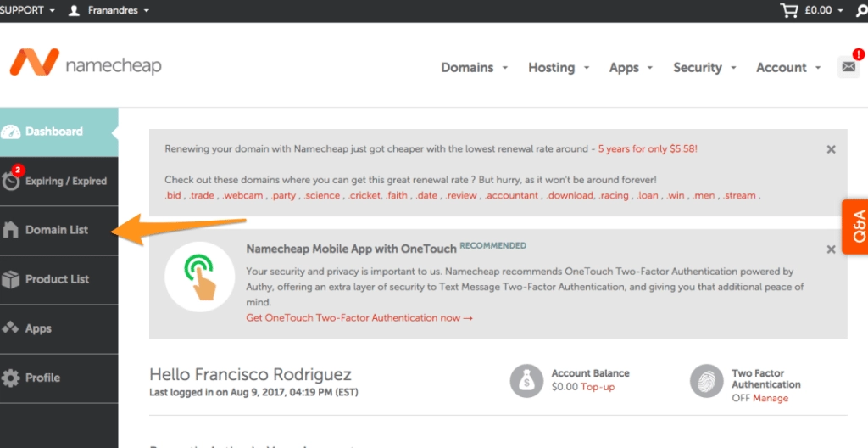Click the .bid domain link
Image resolution: width=868 pixels, height=448 pixels.
click(173, 195)
